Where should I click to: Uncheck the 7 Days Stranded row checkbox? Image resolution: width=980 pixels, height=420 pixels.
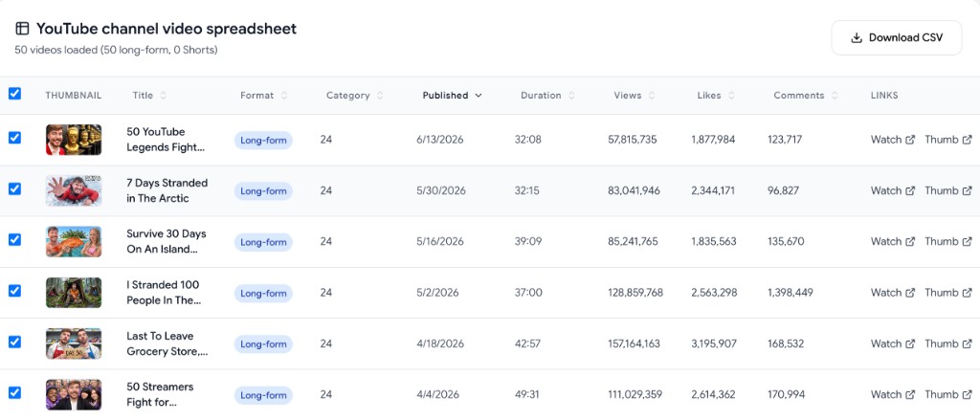[x=14, y=188]
